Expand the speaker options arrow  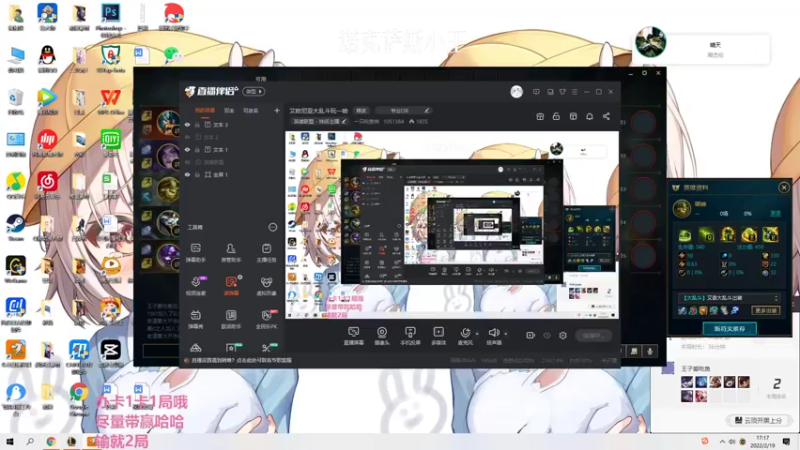[506, 334]
